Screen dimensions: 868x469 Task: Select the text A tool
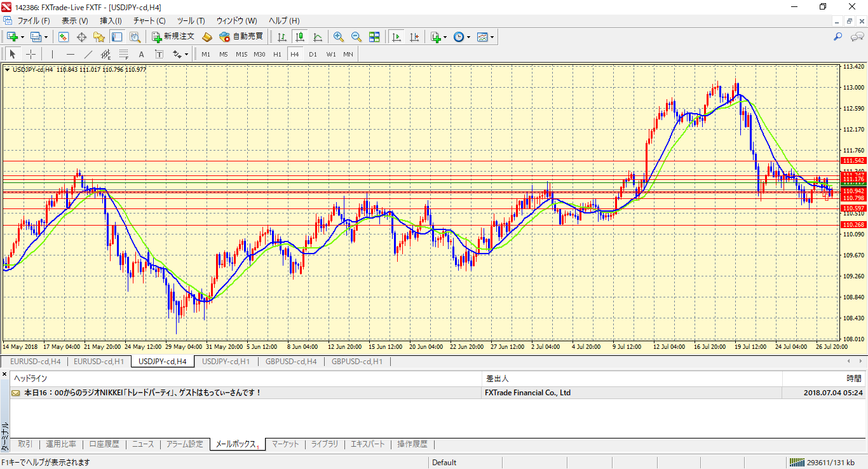[141, 54]
